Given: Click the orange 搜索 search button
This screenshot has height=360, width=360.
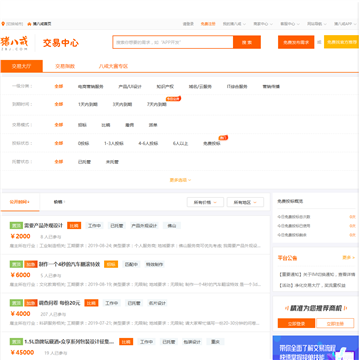Looking at the screenshot, I should (247, 42).
